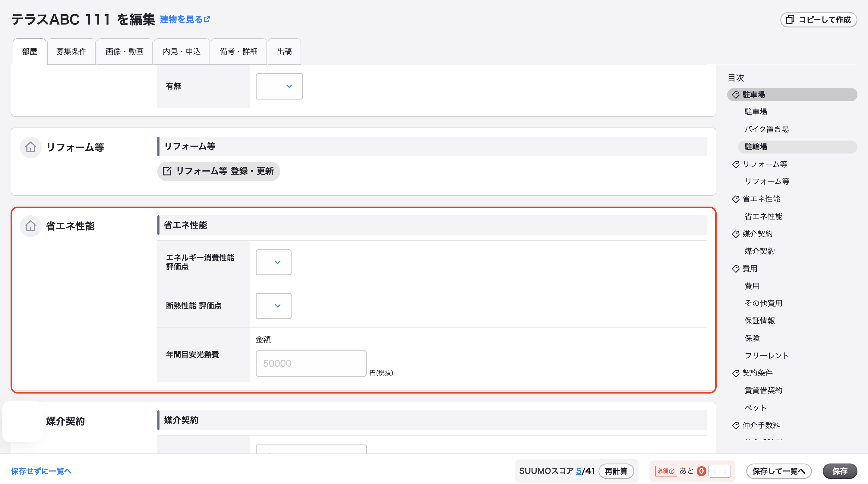Click the tag icon beside 駐車場 in 目次
This screenshot has height=484, width=868.
point(736,95)
